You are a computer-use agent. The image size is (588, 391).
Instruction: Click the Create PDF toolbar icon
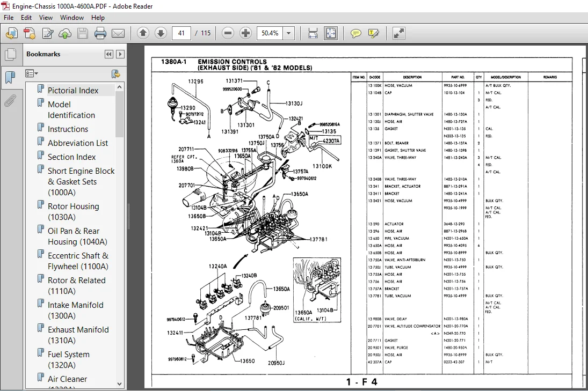[x=12, y=33]
